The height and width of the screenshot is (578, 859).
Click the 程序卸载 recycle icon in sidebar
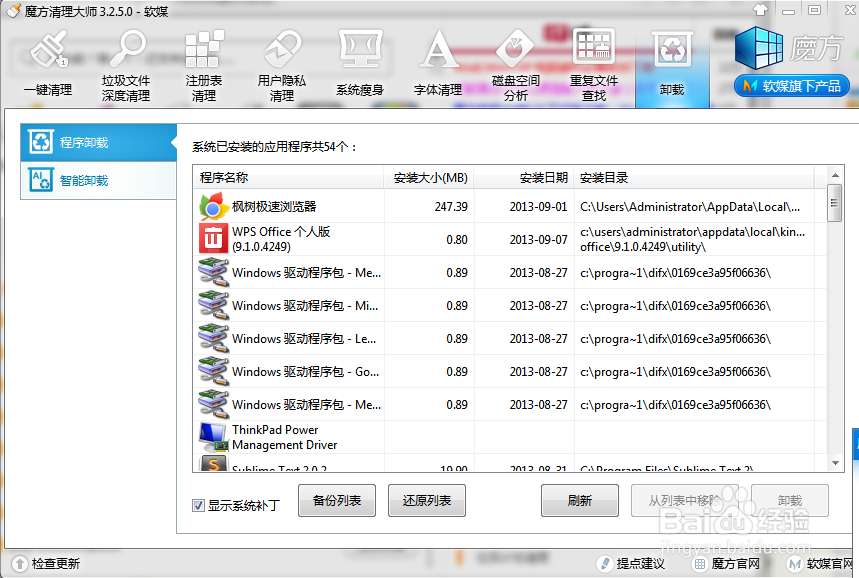(41, 142)
